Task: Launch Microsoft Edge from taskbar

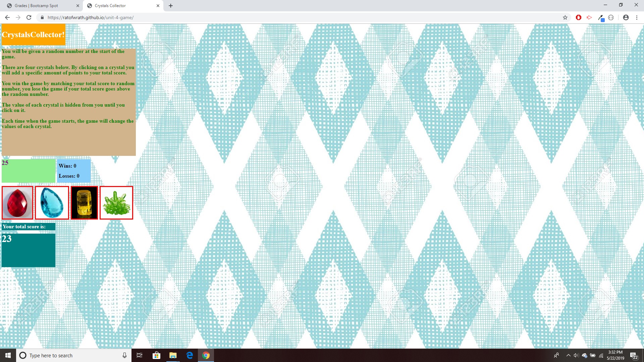Action: [x=190, y=355]
